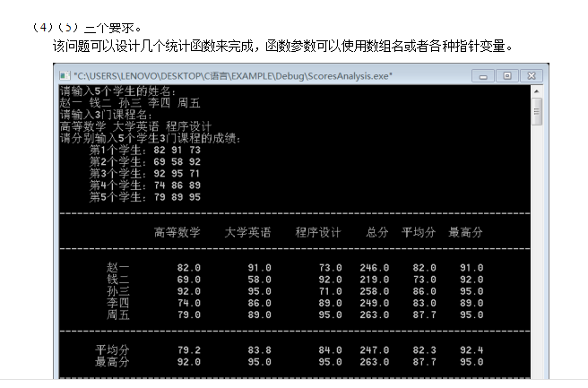Click the student name 赵一 in table row
Viewport: 588px width, 388px height.
click(x=117, y=268)
